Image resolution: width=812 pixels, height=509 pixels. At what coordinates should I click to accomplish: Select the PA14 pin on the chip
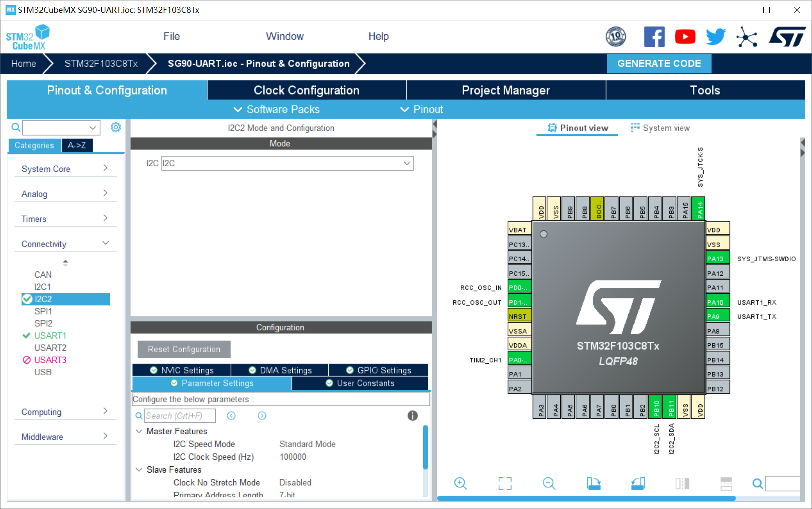pyautogui.click(x=698, y=209)
